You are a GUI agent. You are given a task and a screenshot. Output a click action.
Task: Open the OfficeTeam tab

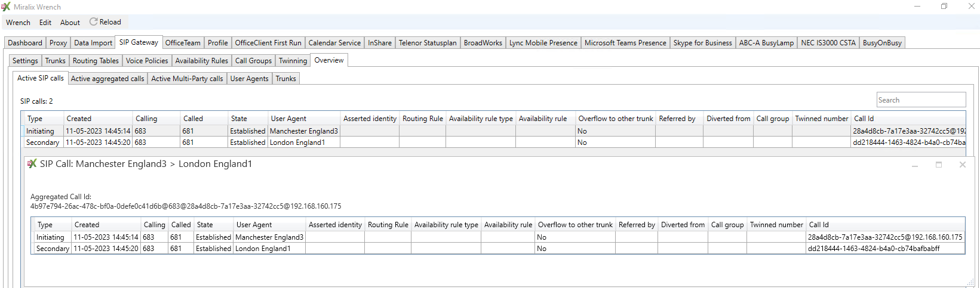click(x=183, y=43)
